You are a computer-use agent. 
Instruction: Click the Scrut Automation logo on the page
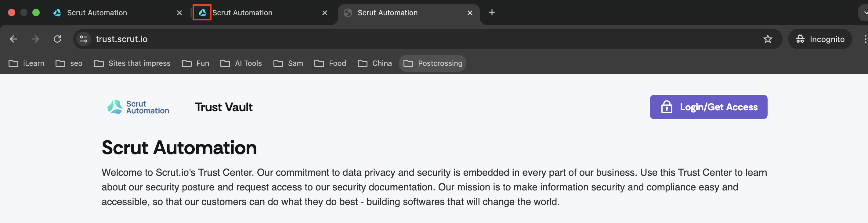(x=138, y=107)
